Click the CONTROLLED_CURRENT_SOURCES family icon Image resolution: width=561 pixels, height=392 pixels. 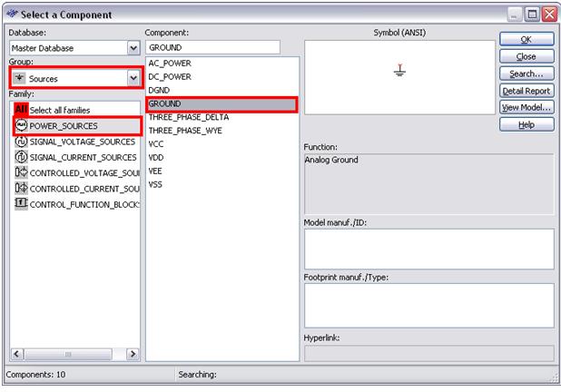[21, 188]
